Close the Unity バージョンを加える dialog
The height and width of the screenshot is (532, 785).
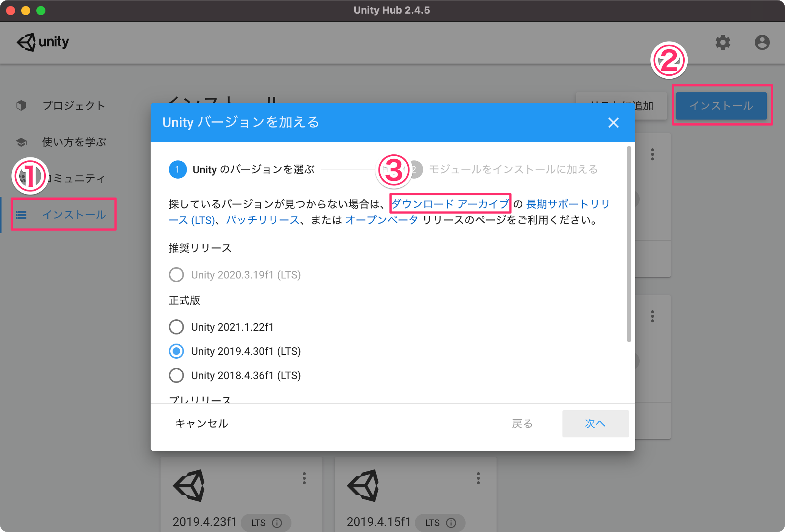pyautogui.click(x=614, y=123)
